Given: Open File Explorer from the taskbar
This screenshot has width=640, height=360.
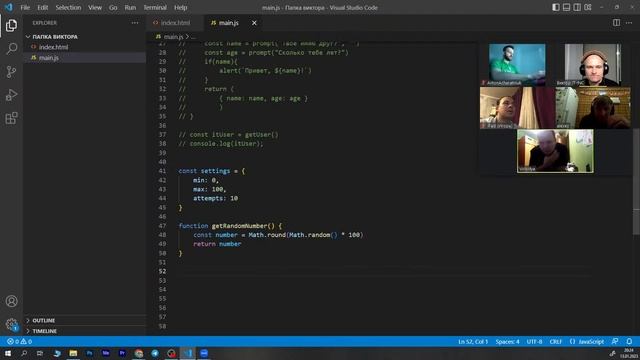Looking at the screenshot, I should click(73, 353).
